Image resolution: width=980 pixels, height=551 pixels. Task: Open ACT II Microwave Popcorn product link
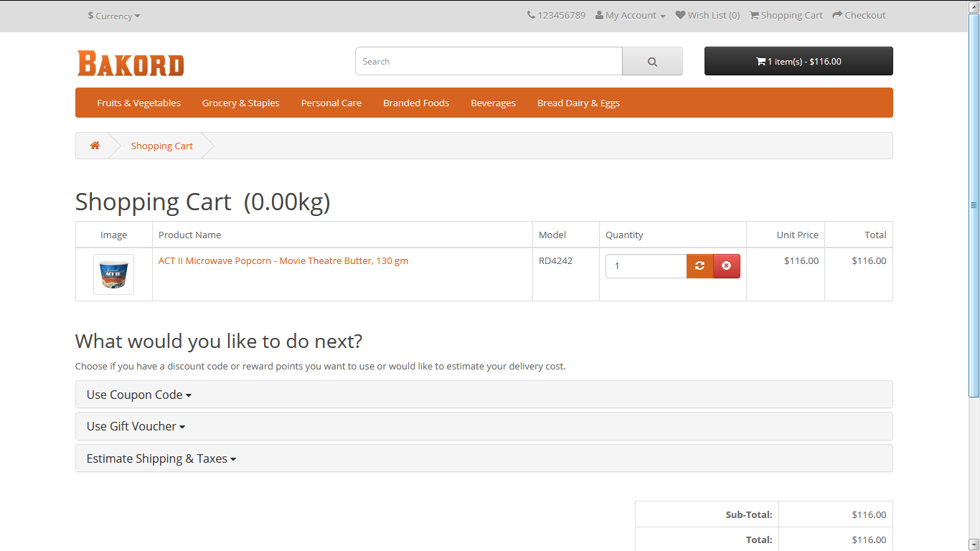pos(283,261)
